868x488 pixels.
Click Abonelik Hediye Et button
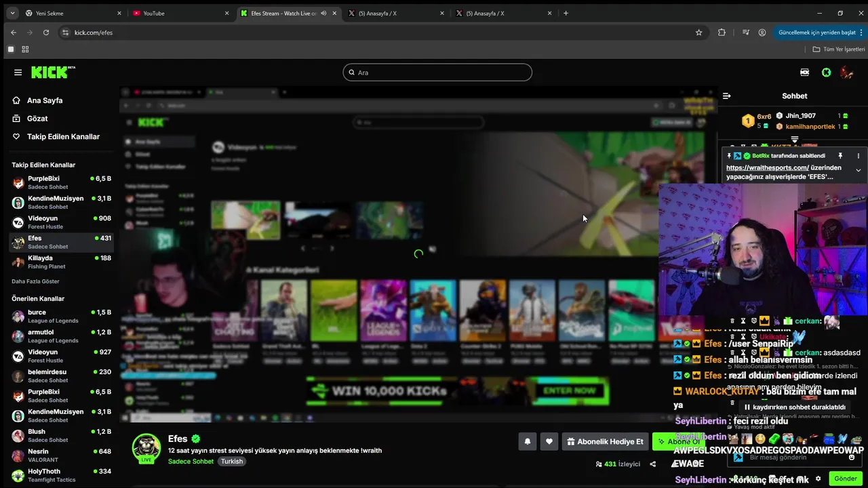click(x=605, y=442)
